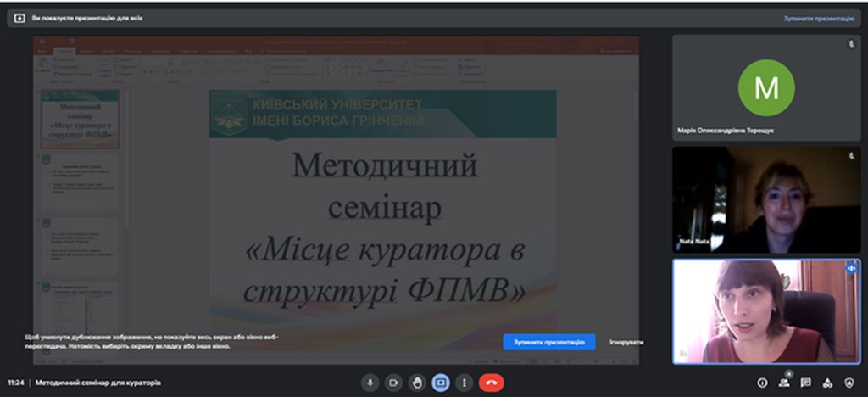Viewport: 868px width, 397px height.
Task: Open the meeting details info icon
Action: pos(762,383)
